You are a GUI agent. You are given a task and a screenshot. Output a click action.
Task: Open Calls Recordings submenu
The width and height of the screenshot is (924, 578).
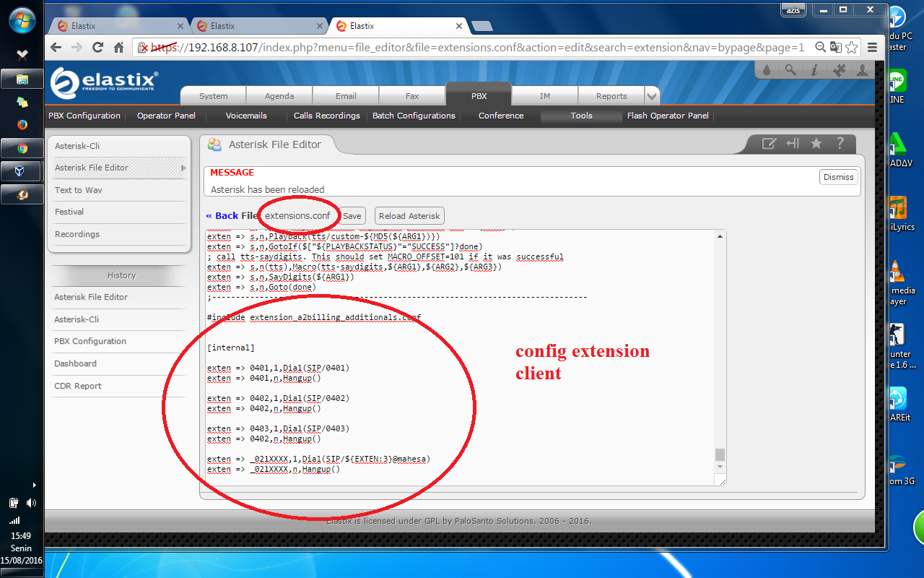pos(326,116)
